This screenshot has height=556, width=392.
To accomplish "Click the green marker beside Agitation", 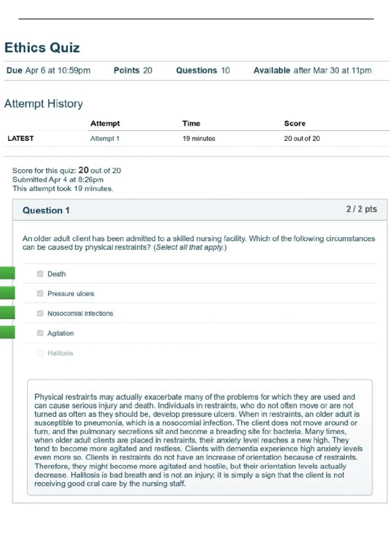I will pyautogui.click(x=7, y=332).
